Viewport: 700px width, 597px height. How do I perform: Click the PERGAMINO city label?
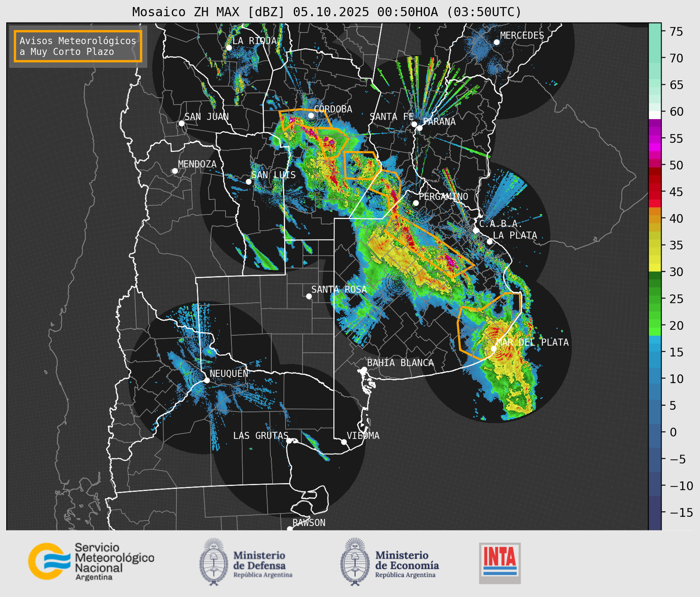pos(443,196)
